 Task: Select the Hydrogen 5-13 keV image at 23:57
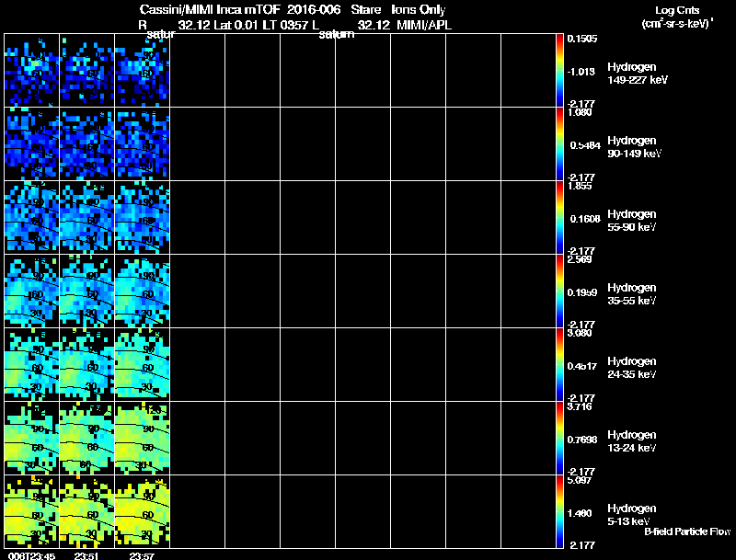[143, 512]
